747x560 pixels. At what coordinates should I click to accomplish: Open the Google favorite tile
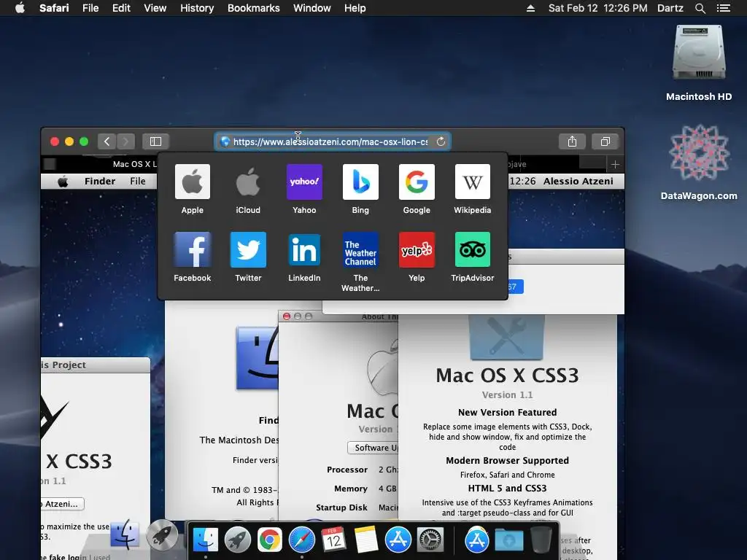pos(417,189)
